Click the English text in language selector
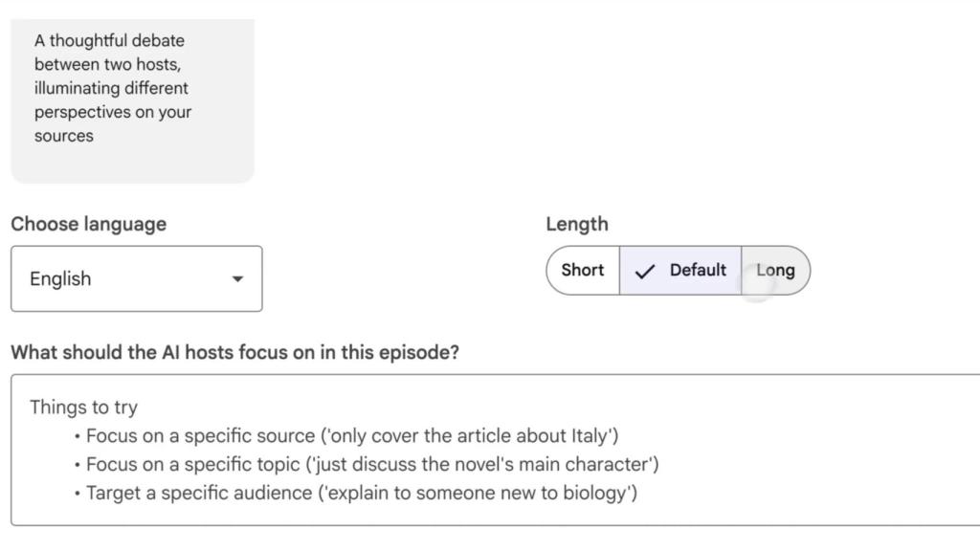The height and width of the screenshot is (551, 980). click(60, 278)
